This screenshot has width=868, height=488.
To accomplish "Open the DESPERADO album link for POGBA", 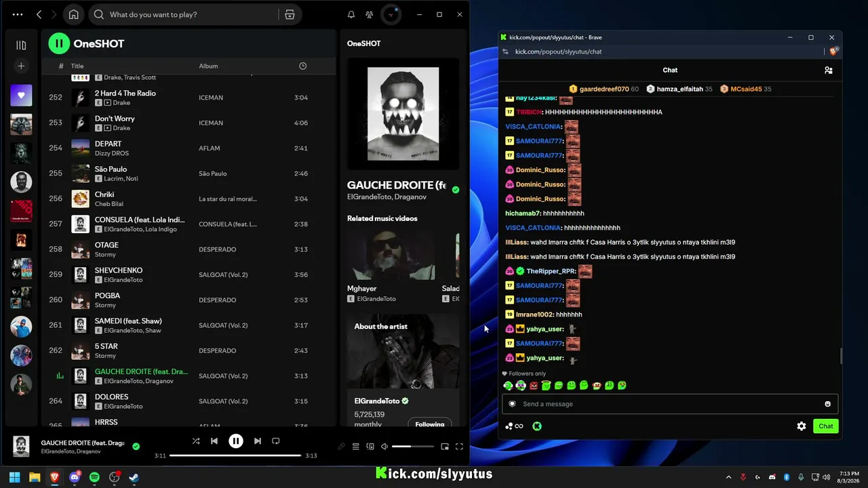I will (218, 300).
